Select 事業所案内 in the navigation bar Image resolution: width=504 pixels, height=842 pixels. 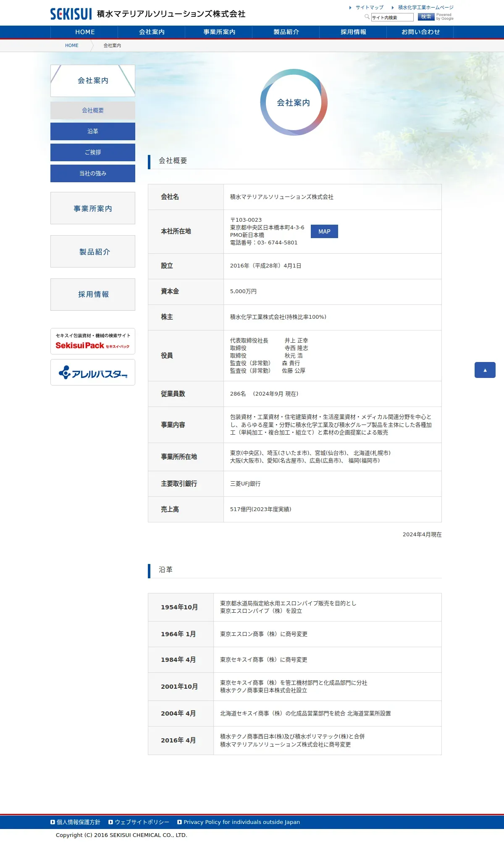coord(219,32)
